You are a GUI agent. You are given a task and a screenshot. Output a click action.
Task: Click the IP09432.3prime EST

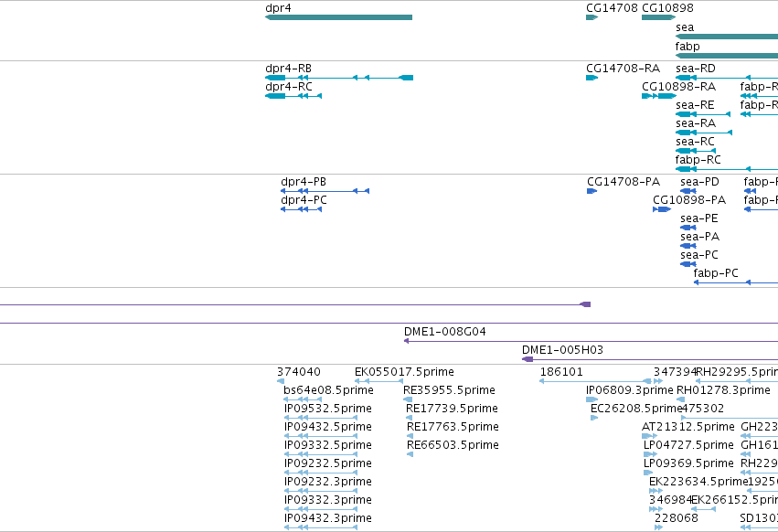pos(321,527)
